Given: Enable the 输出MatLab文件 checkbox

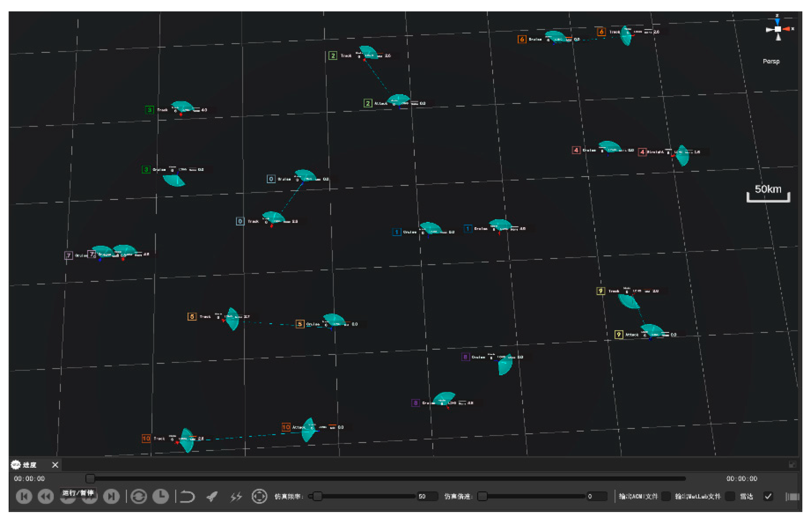Looking at the screenshot, I should [x=729, y=496].
